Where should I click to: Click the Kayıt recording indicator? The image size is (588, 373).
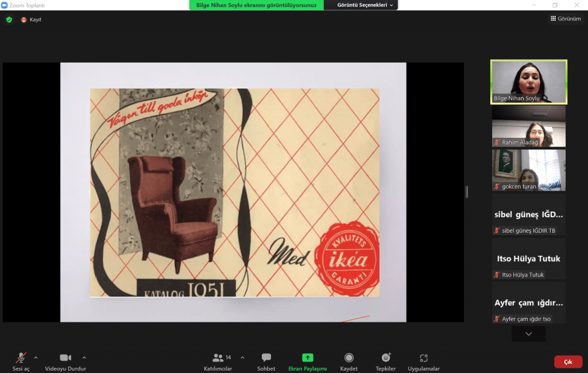click(32, 20)
